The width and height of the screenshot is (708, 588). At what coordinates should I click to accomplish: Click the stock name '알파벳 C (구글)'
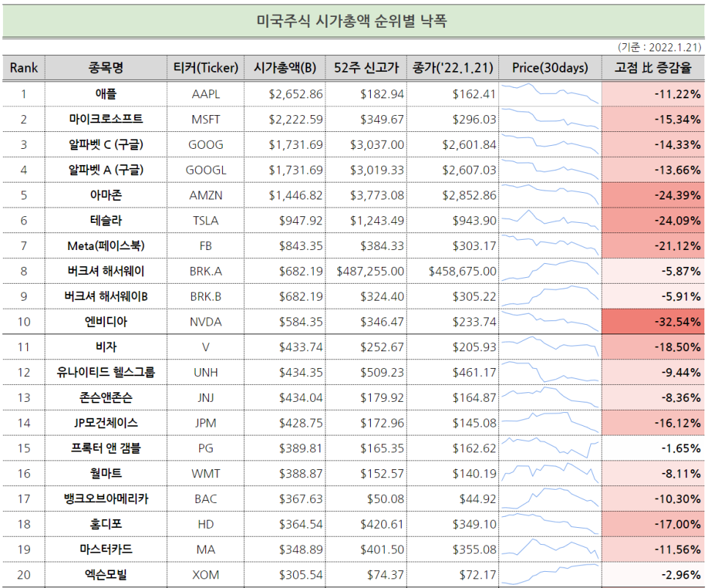coord(106,144)
